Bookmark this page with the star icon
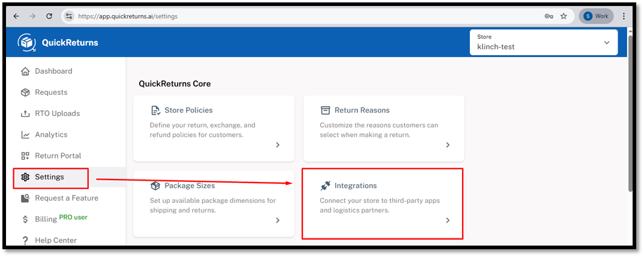 pos(564,16)
